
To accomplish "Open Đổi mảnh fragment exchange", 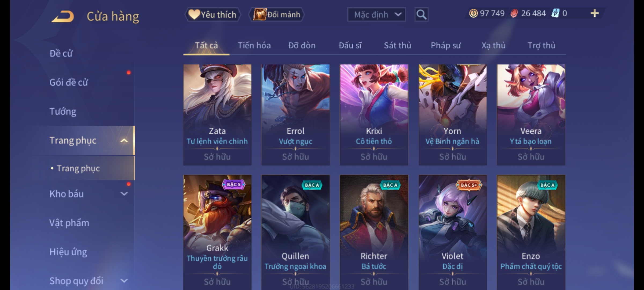I will pyautogui.click(x=277, y=15).
